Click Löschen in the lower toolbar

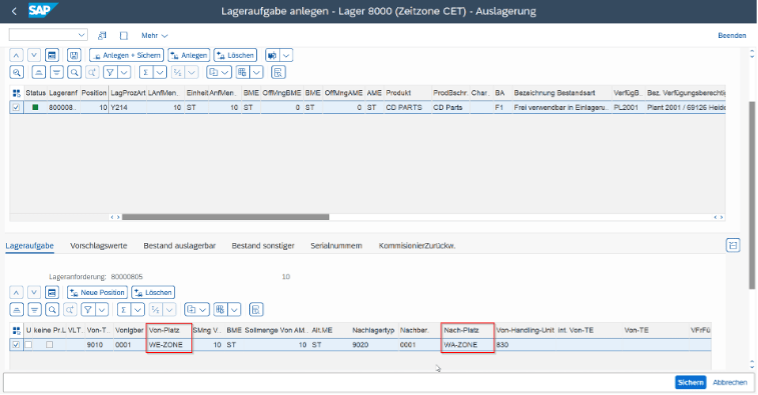(153, 293)
